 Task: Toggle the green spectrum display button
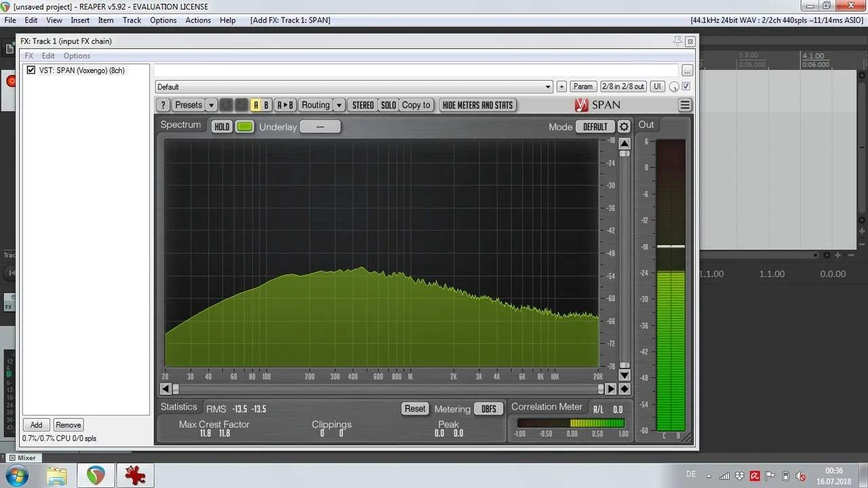tap(245, 127)
